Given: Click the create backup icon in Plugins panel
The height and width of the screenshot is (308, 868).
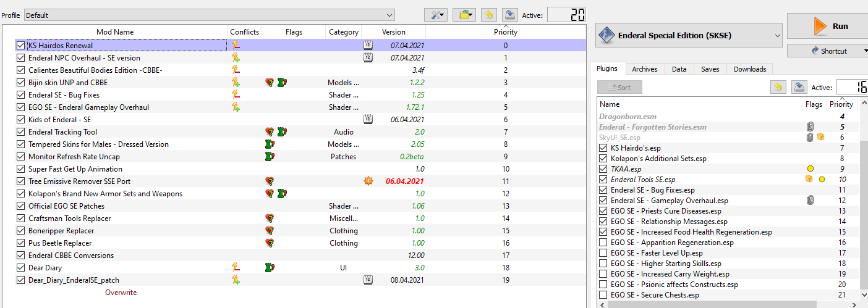Looking at the screenshot, I should (799, 87).
